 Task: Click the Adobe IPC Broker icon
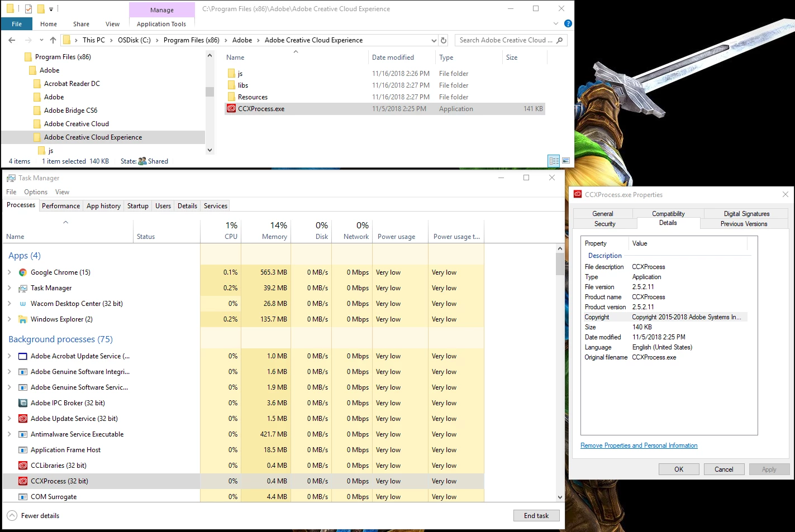coord(23,403)
